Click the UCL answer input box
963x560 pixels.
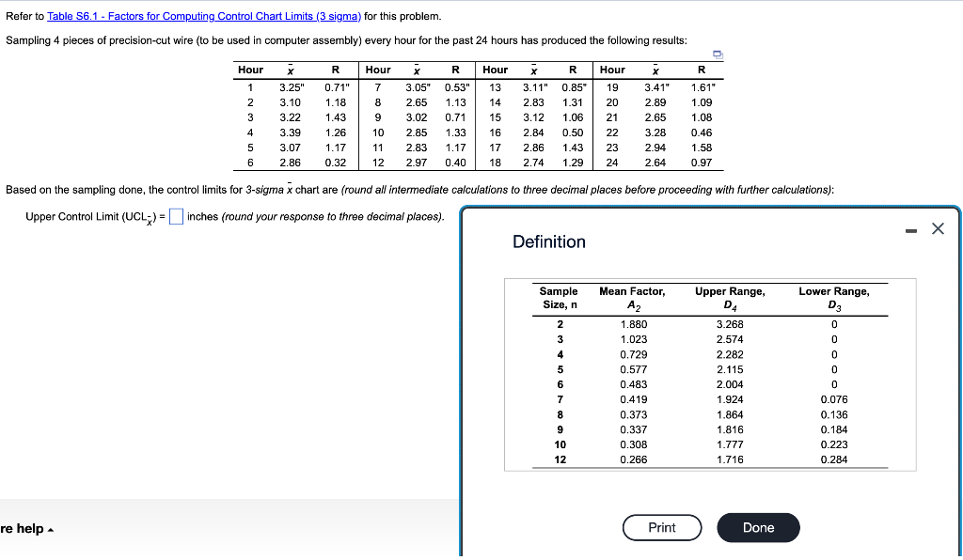pos(176,216)
